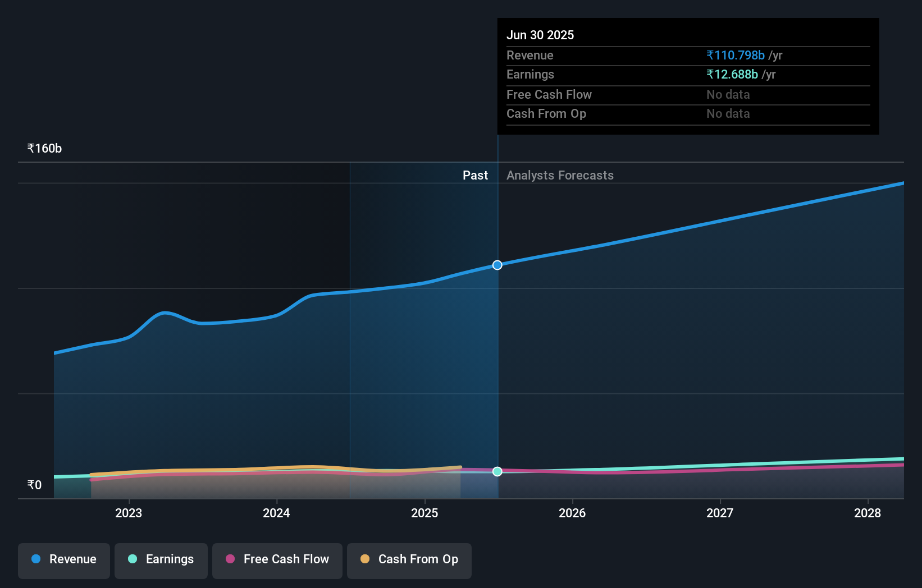Click No data in Cash From Op row
The width and height of the screenshot is (922, 588).
[x=728, y=113]
